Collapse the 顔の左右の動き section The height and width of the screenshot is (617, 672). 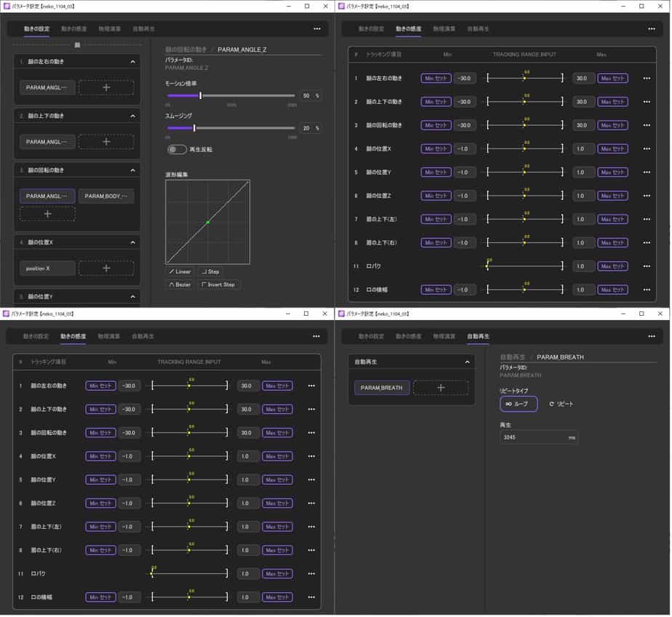point(133,62)
